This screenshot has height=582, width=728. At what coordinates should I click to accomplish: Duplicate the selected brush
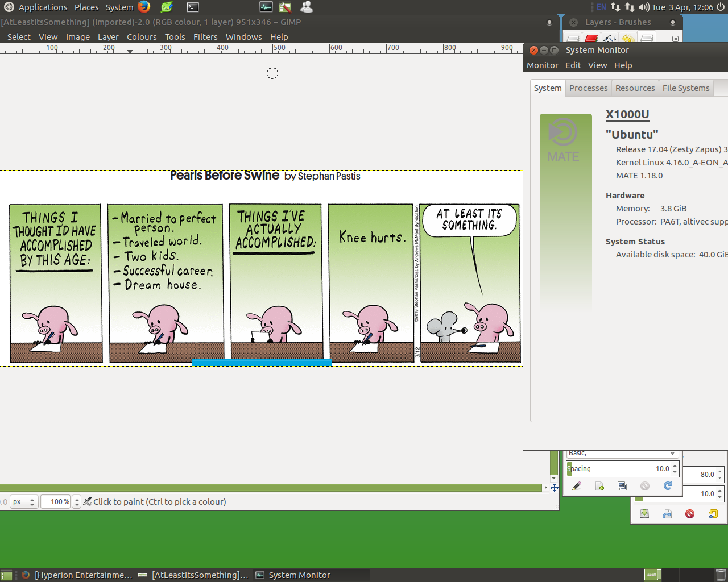[622, 486]
